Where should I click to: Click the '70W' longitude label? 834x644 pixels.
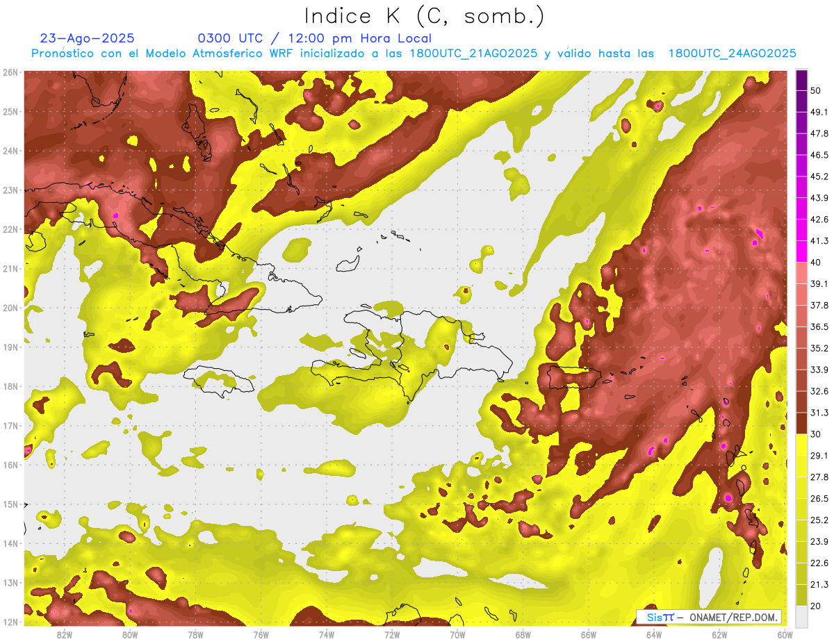[x=457, y=634]
